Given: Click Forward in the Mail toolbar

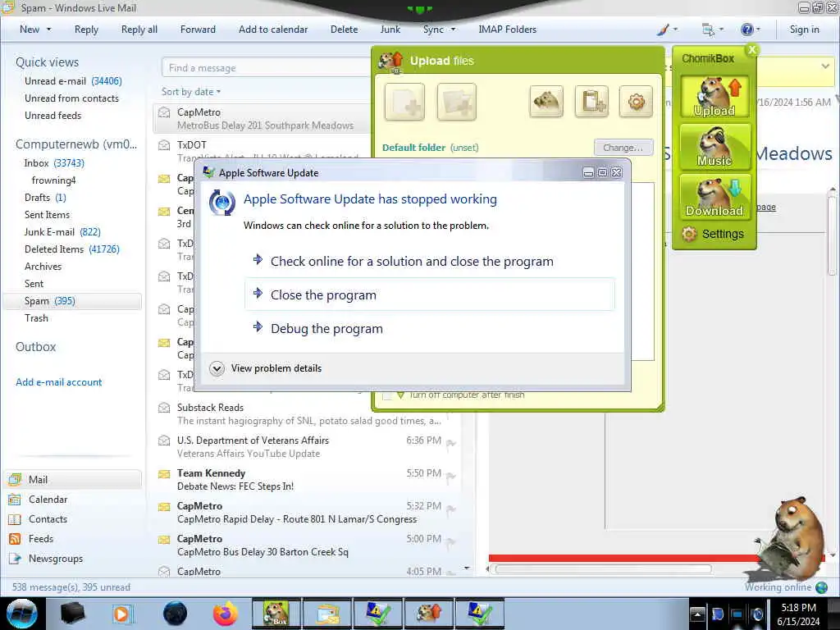Looking at the screenshot, I should pyautogui.click(x=198, y=30).
